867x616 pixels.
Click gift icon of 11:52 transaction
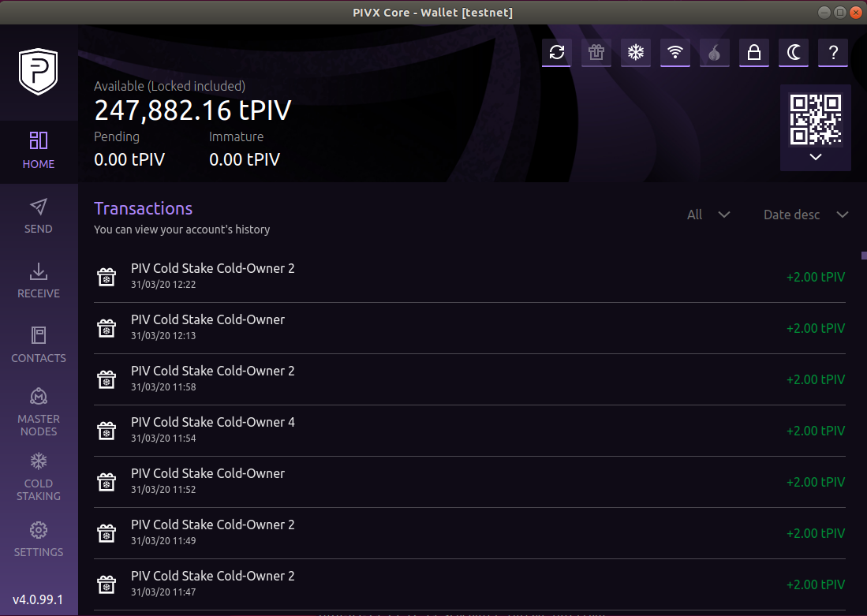coord(107,482)
